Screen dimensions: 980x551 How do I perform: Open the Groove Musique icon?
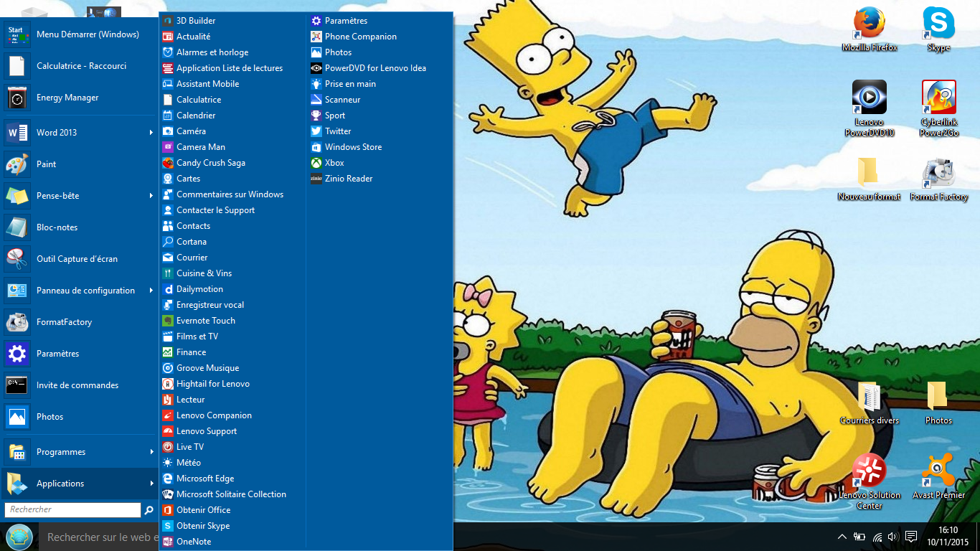click(168, 368)
